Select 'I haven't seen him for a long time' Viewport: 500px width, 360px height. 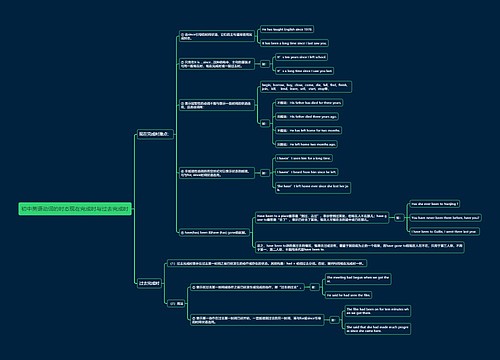pyautogui.click(x=304, y=158)
